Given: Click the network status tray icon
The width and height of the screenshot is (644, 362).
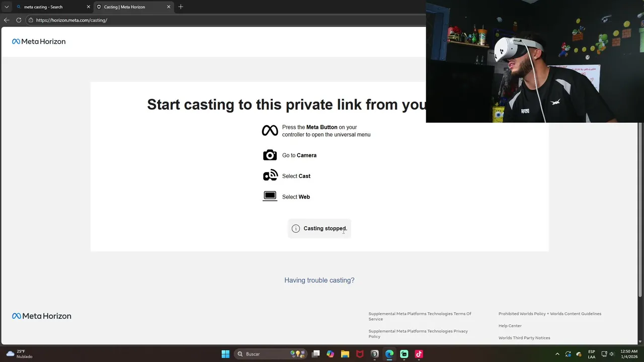Looking at the screenshot, I should click(604, 354).
